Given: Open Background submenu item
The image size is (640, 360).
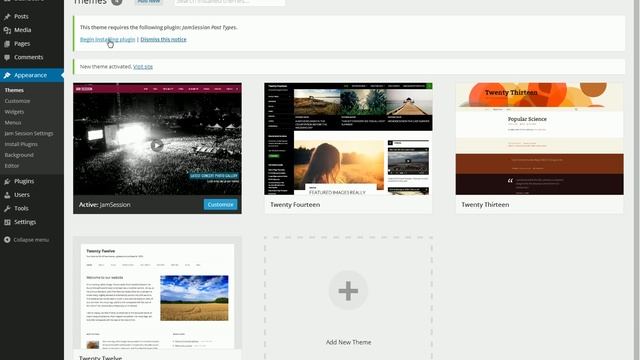Looking at the screenshot, I should coord(19,155).
